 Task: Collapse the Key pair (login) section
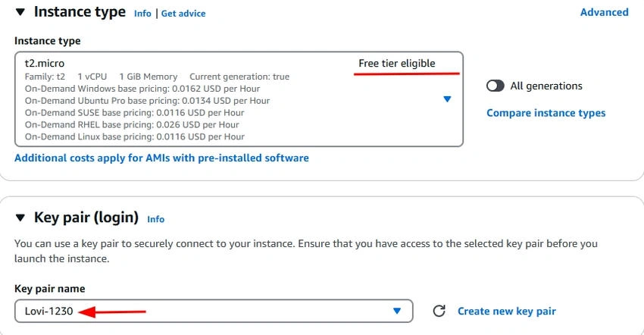tap(20, 218)
